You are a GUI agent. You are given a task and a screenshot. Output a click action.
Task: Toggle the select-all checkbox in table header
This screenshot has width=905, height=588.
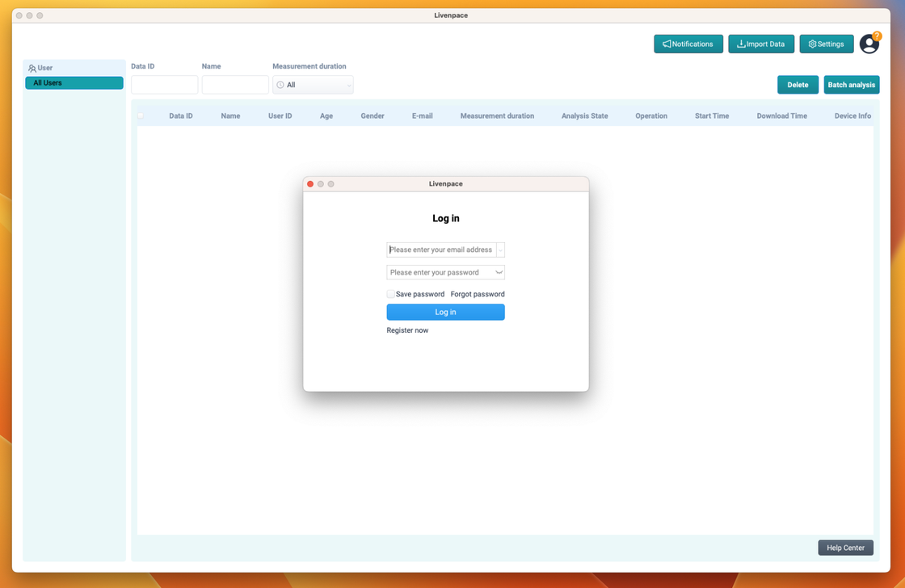141,115
